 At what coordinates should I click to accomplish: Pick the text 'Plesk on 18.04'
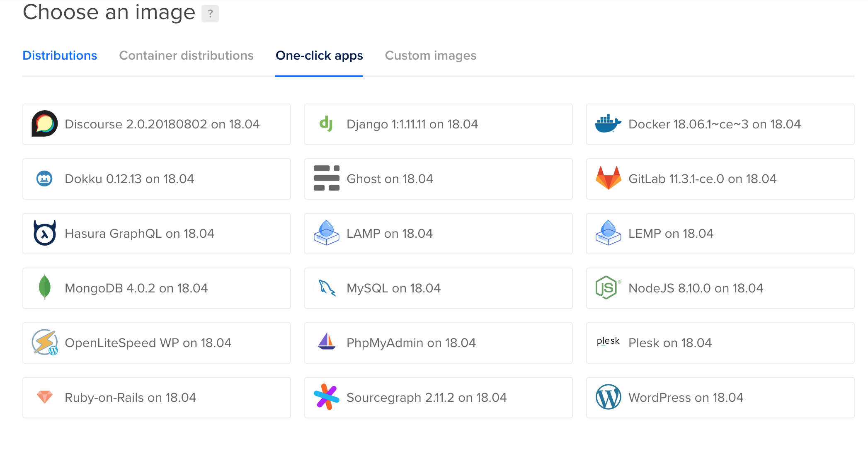(670, 343)
